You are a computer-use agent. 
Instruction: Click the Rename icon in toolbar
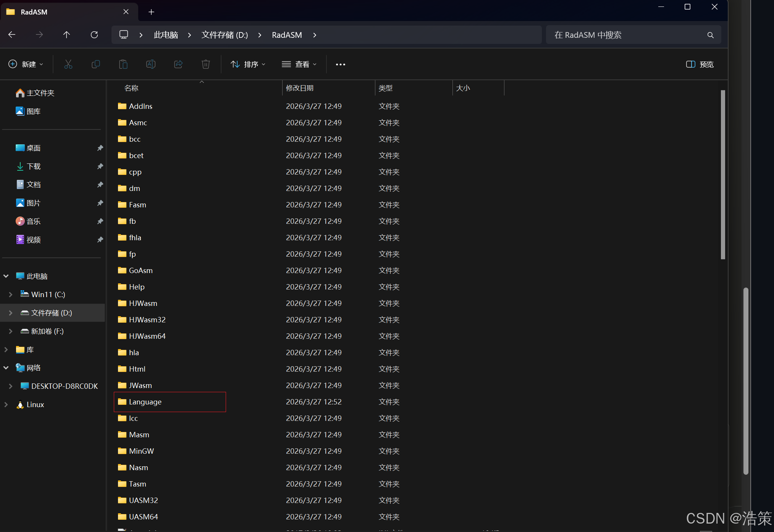pos(151,64)
